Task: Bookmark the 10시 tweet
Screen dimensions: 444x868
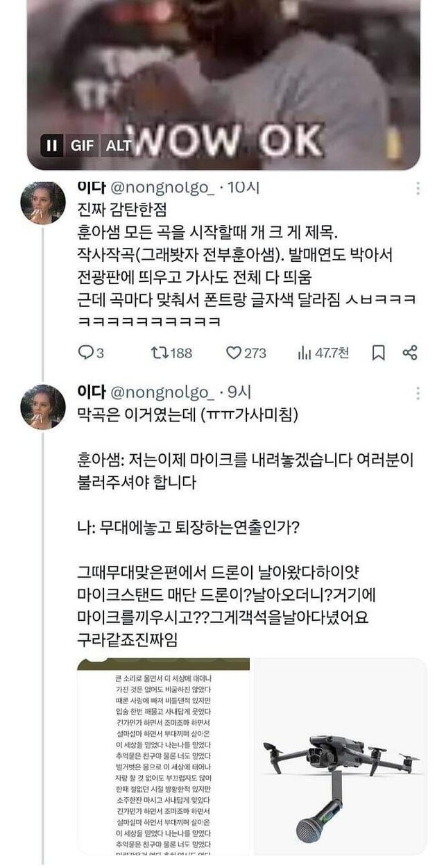Action: (x=378, y=353)
